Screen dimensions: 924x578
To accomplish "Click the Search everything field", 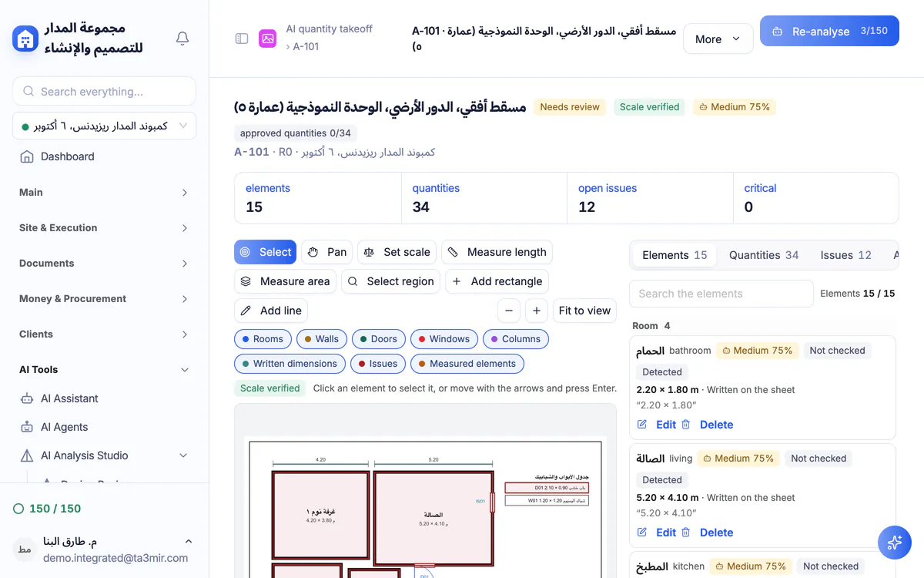I will pyautogui.click(x=104, y=92).
